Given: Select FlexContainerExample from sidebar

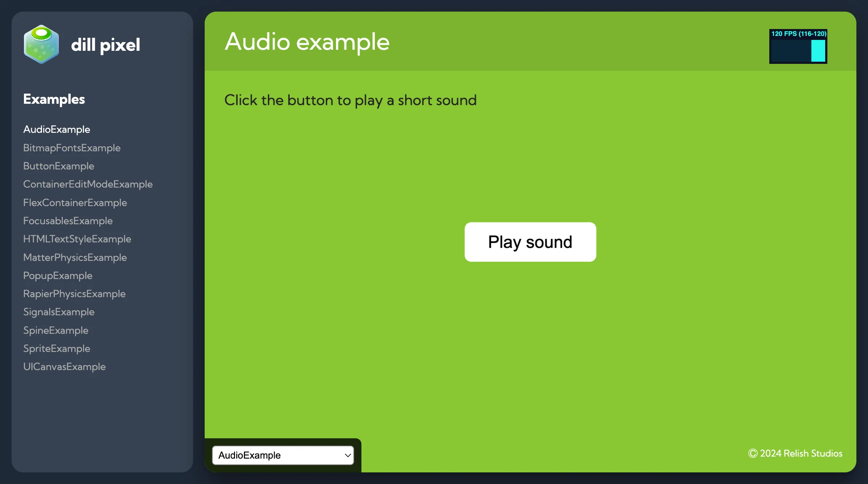Looking at the screenshot, I should pyautogui.click(x=75, y=202).
